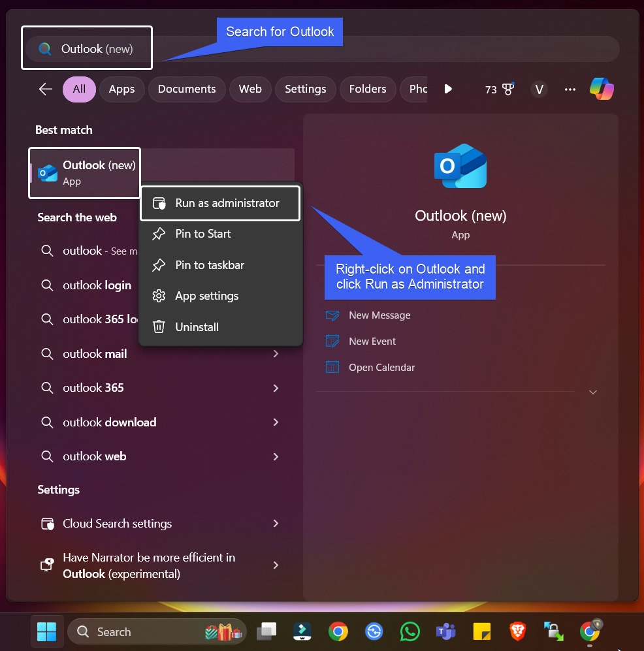
Task: Open Cloud Search settings result
Action: 162,524
